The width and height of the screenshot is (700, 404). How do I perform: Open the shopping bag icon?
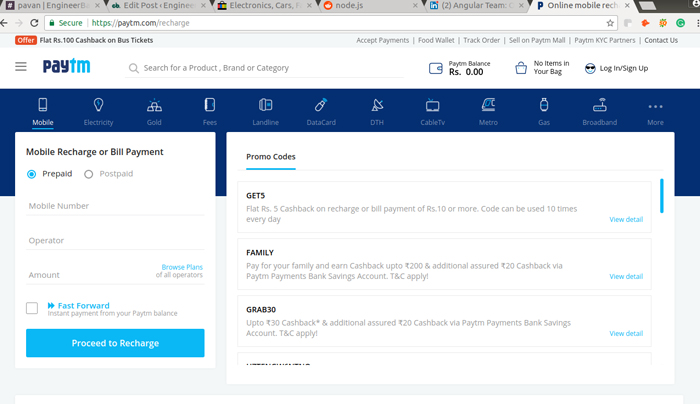tap(521, 68)
